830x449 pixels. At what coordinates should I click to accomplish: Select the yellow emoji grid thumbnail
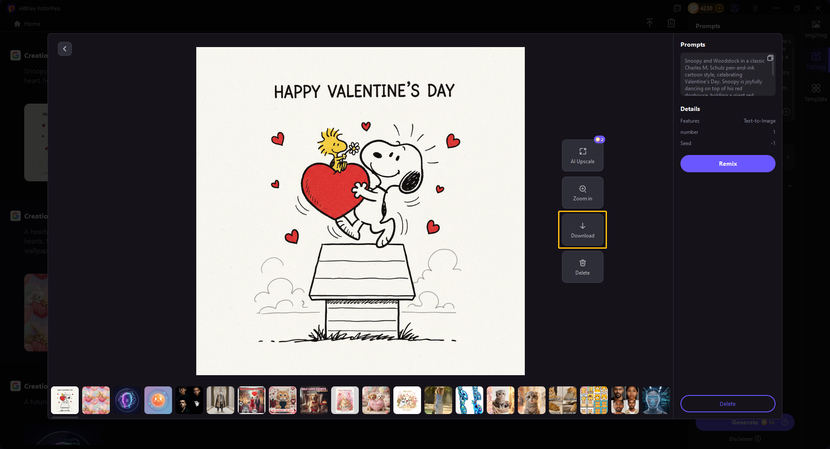point(594,400)
